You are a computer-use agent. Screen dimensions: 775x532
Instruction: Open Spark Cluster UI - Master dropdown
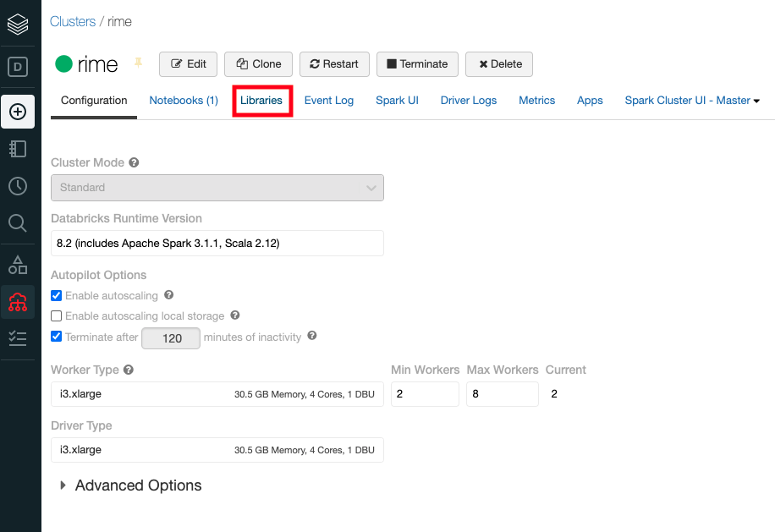click(692, 101)
